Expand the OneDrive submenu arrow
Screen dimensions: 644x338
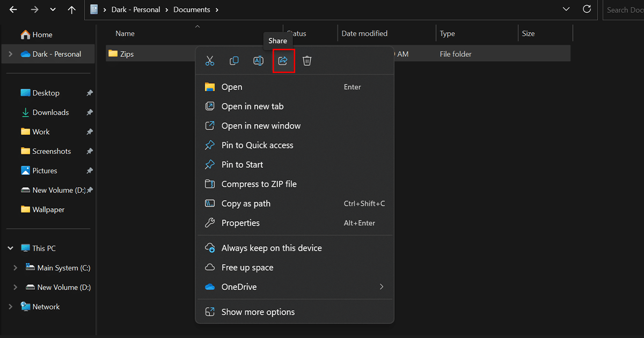382,287
